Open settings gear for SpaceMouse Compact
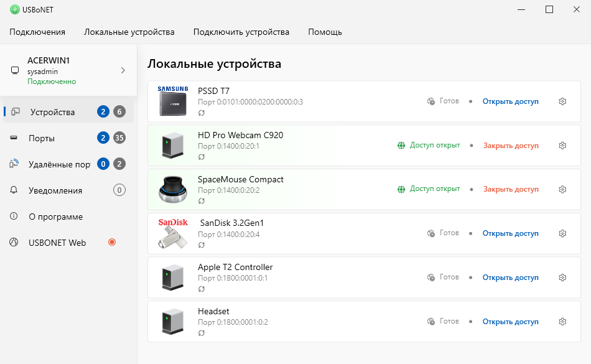Screen dimensions: 591x364 (x=562, y=190)
